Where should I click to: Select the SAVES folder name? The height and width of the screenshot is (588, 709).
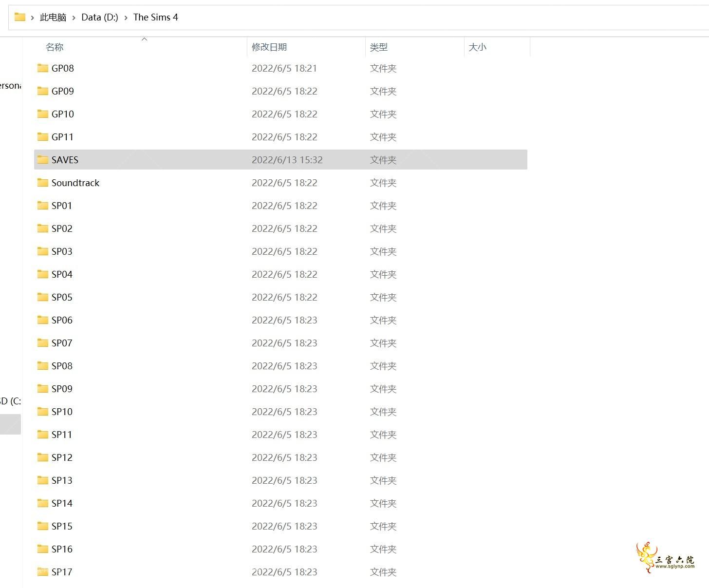coord(65,160)
